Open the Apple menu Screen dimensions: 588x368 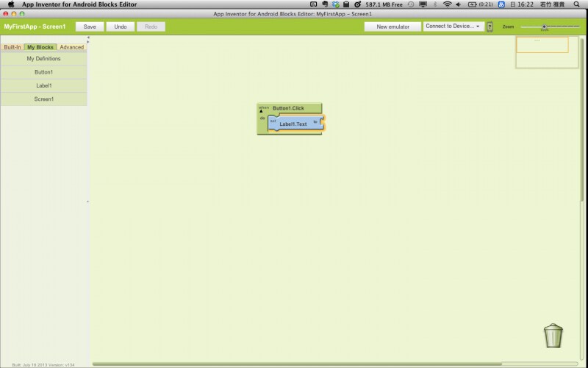(11, 4)
